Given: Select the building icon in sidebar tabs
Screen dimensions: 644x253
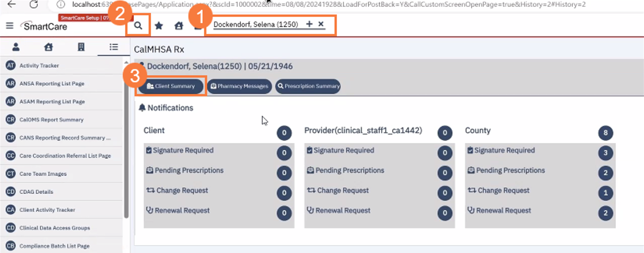Looking at the screenshot, I should 81,47.
